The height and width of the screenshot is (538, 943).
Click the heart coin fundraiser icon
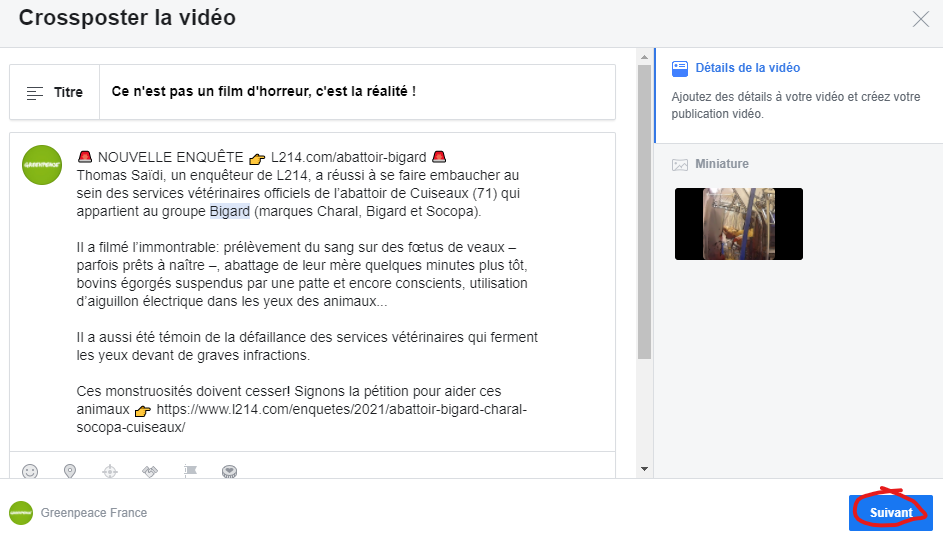pyautogui.click(x=230, y=471)
